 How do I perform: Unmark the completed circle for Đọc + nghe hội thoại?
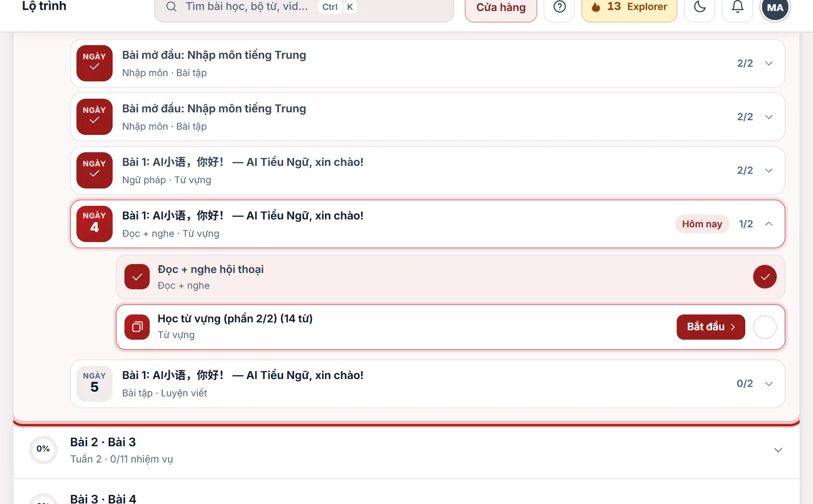765,277
